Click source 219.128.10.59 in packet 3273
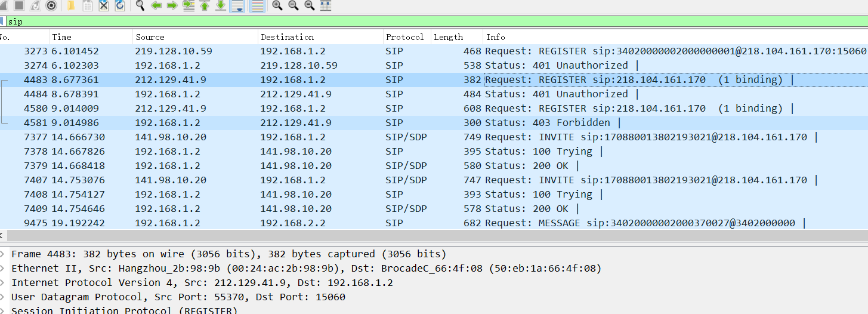Image resolution: width=868 pixels, height=314 pixels. pyautogui.click(x=174, y=51)
